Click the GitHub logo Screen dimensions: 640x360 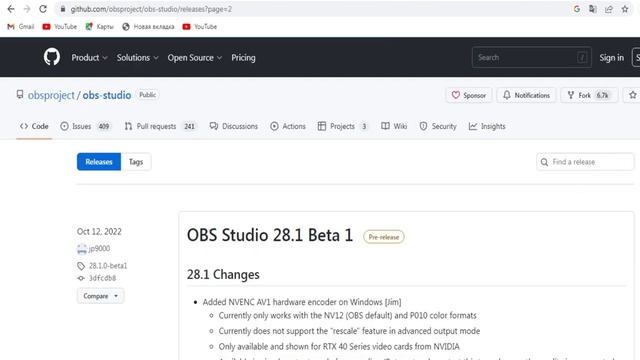click(x=52, y=57)
